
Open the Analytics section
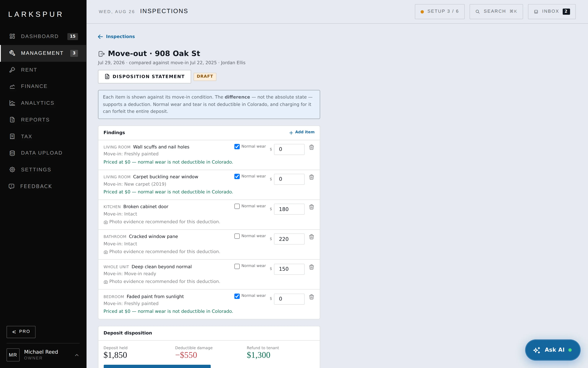click(x=43, y=103)
